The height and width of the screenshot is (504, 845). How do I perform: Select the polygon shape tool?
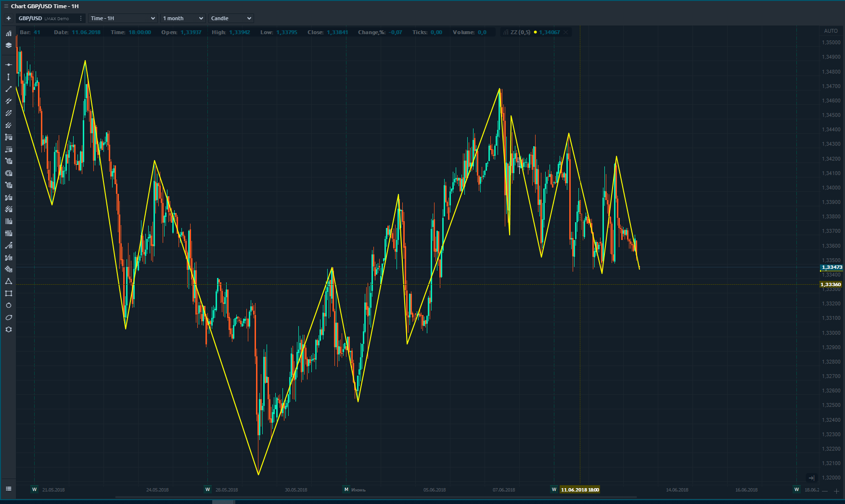point(8,329)
